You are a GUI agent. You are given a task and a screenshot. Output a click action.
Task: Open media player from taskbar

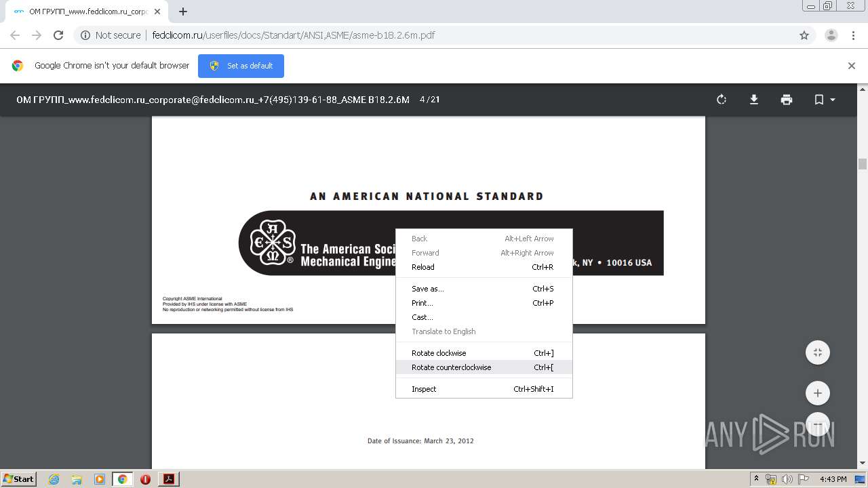100,479
